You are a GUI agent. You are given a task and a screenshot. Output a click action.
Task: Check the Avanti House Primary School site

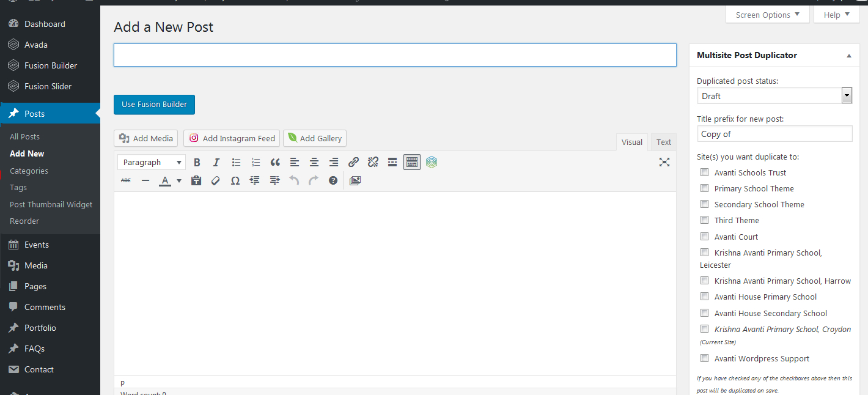click(705, 297)
